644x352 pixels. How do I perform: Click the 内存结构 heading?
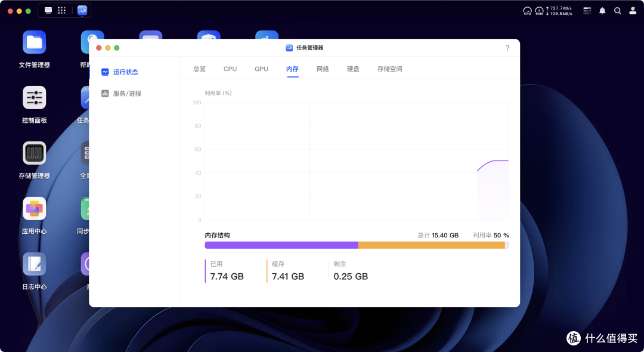[x=217, y=235]
